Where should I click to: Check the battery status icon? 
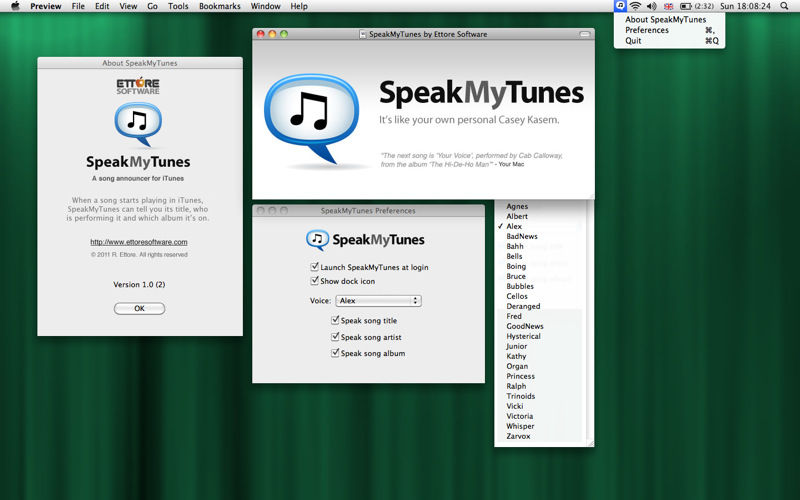click(686, 7)
